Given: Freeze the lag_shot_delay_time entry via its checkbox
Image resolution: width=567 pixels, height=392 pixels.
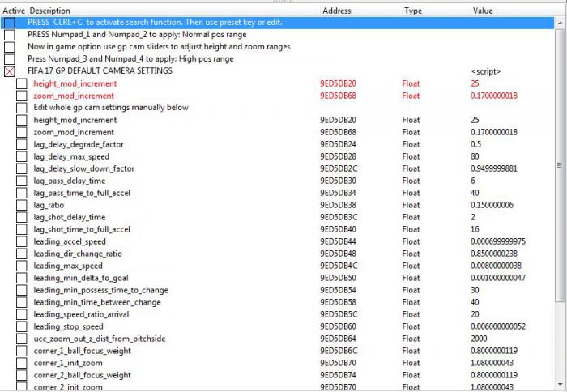Looking at the screenshot, I should [x=22, y=217].
